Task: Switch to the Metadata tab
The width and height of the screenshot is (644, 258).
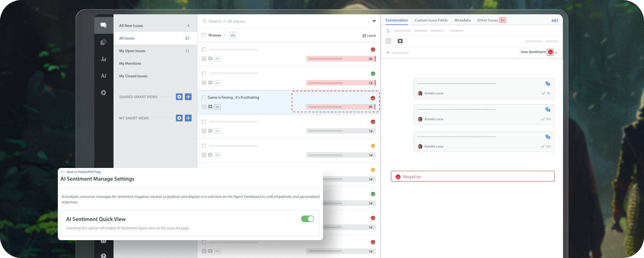Action: click(462, 20)
